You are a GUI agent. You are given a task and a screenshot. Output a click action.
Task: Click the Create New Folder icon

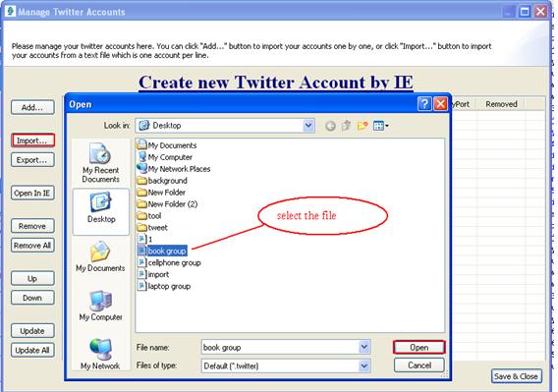point(363,126)
